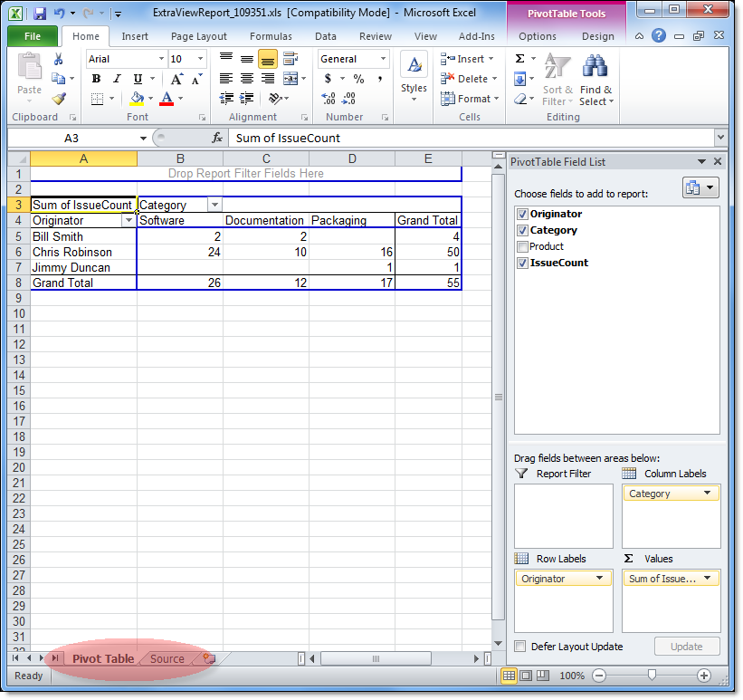Click the Accounting dollar format icon

[x=328, y=79]
